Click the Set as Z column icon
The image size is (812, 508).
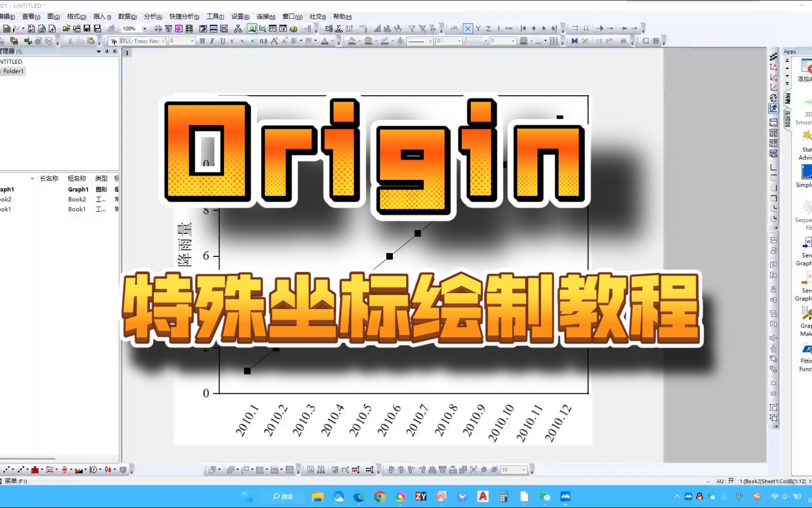pos(488,29)
